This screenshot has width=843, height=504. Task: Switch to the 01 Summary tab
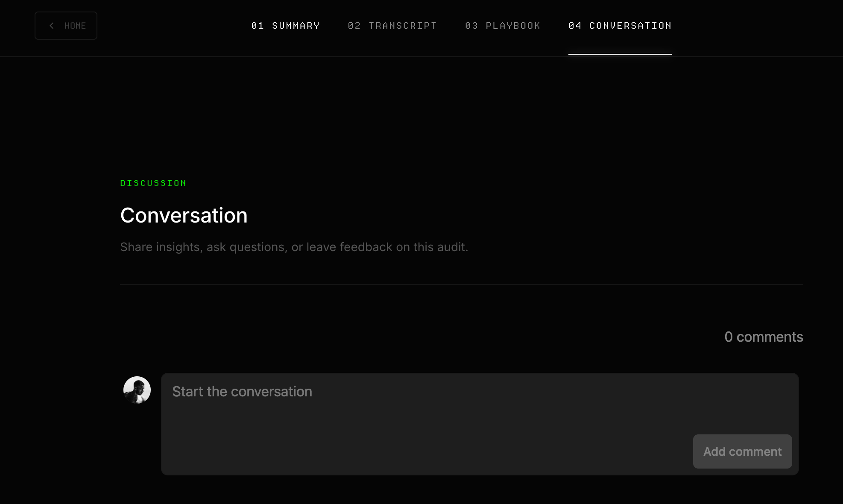point(285,26)
